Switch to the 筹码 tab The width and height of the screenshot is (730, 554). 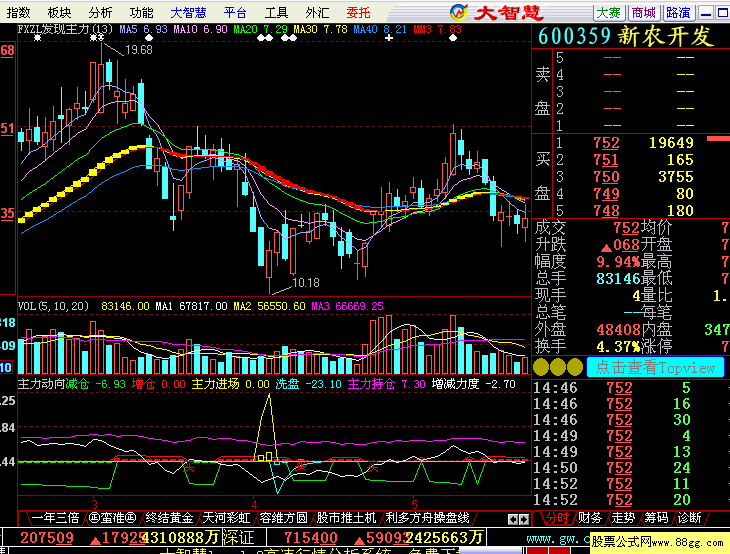tap(656, 518)
